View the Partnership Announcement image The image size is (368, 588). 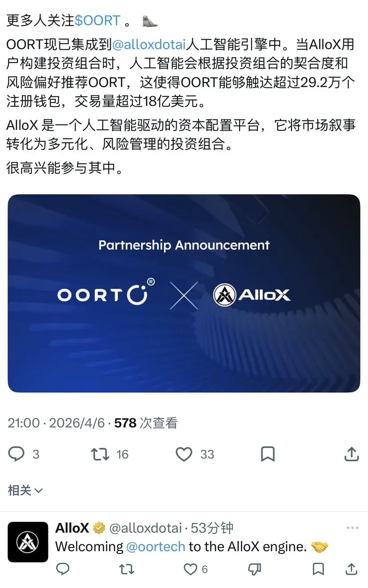184,293
